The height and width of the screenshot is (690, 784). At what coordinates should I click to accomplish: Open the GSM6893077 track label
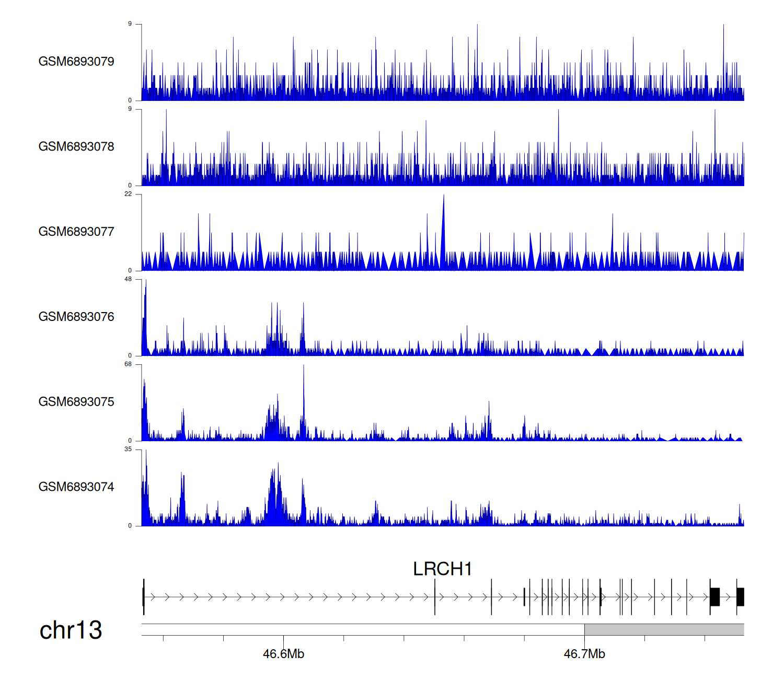click(76, 232)
